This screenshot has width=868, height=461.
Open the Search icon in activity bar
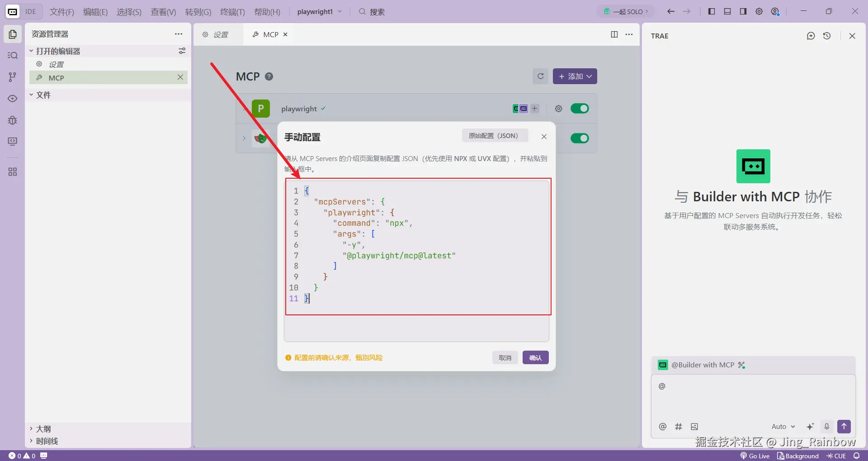point(13,55)
